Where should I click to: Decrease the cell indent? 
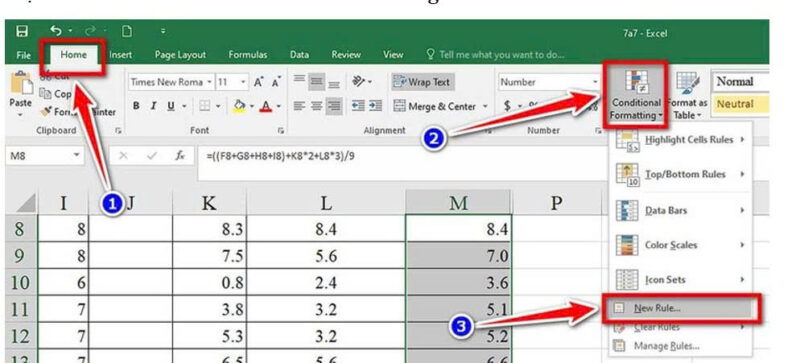[x=358, y=106]
